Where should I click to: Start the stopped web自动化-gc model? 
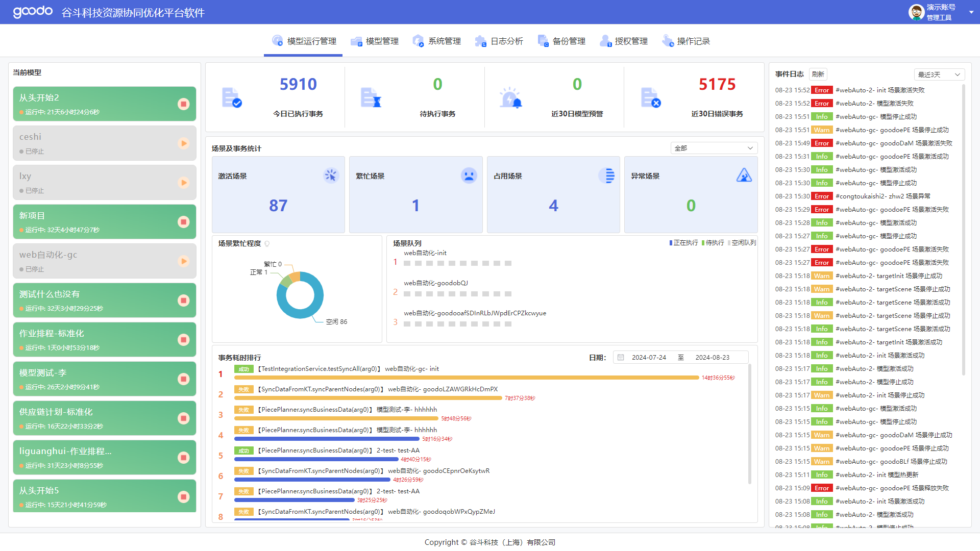click(184, 261)
